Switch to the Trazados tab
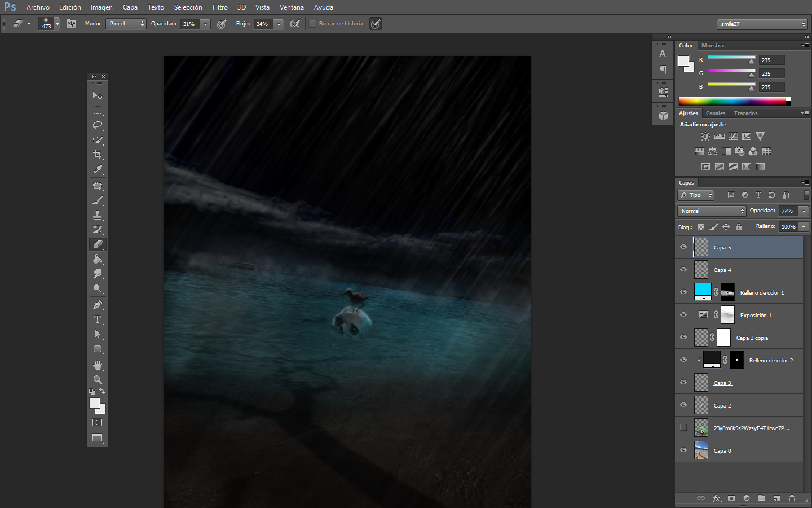The width and height of the screenshot is (812, 508). pos(745,113)
